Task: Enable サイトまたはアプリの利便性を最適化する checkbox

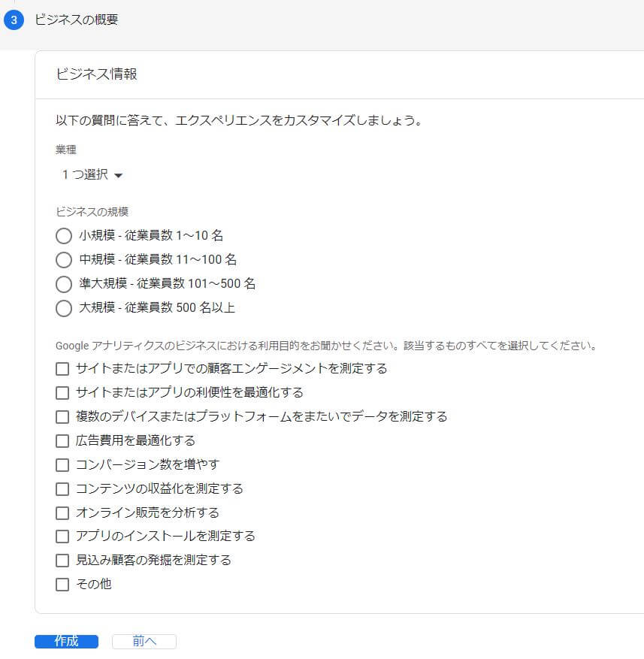Action: click(x=62, y=393)
